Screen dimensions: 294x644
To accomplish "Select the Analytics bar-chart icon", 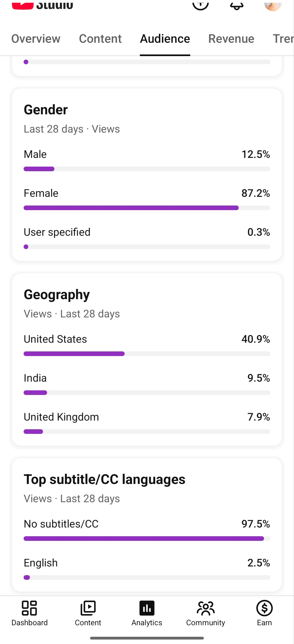I will coord(147,608).
